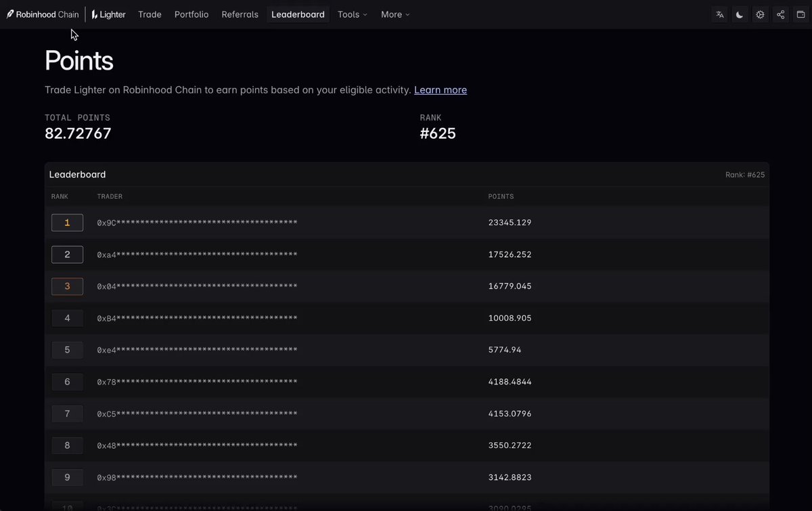The height and width of the screenshot is (511, 812).
Task: Open settings via the gear icon
Action: (x=761, y=14)
